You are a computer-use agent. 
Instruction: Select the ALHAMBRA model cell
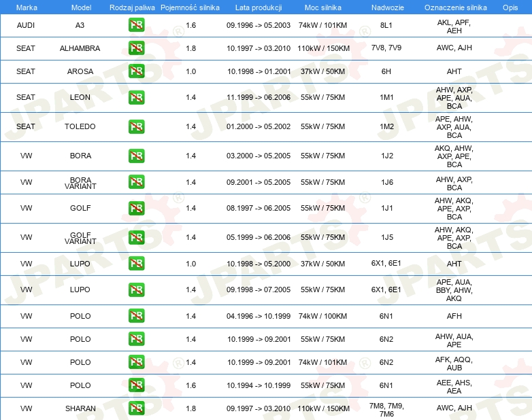(x=80, y=48)
